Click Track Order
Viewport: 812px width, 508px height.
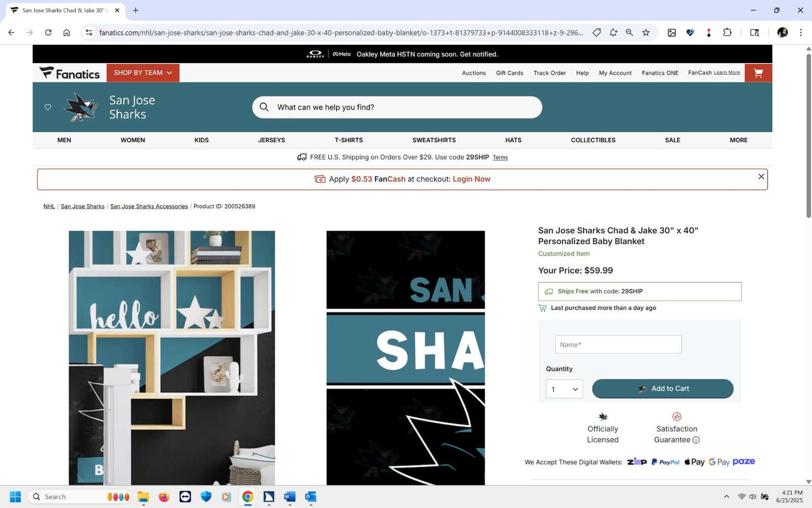pos(550,73)
